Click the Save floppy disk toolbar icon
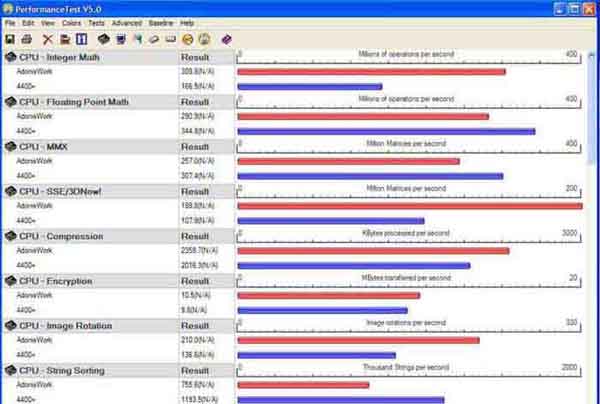Screen dimensions: 600x404 tap(10, 39)
